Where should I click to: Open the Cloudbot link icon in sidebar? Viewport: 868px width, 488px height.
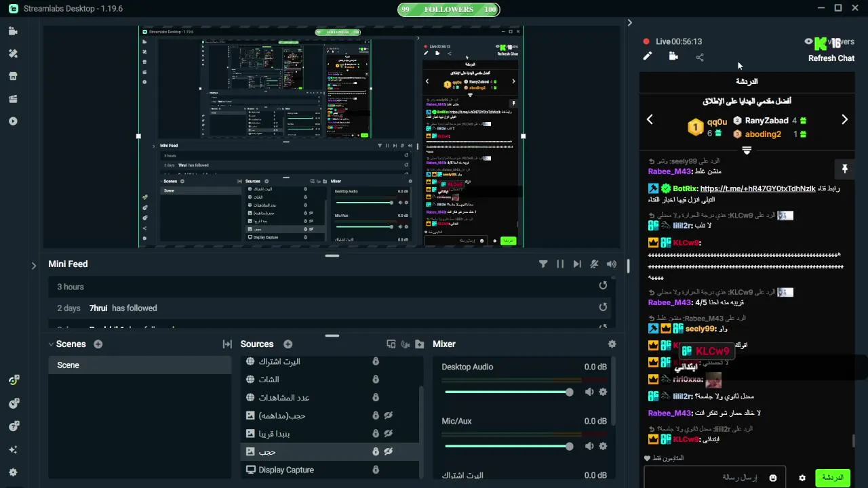pos(14,403)
